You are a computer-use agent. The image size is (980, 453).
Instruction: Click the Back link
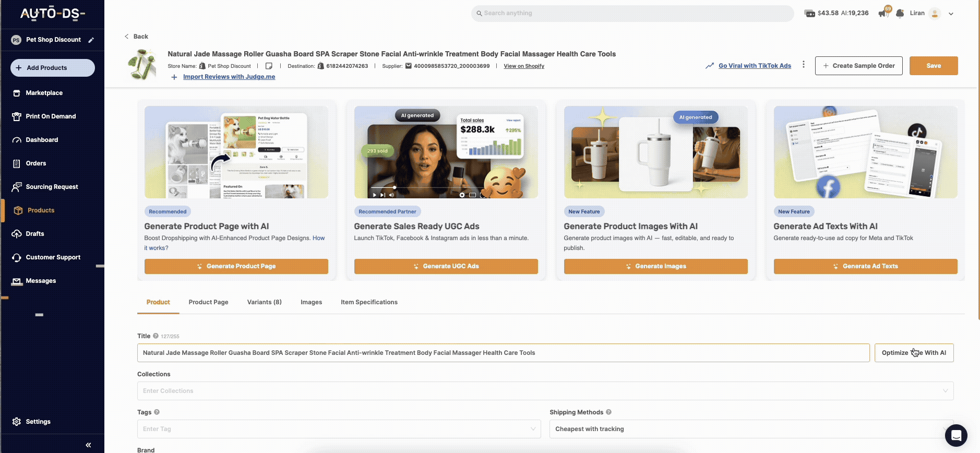point(136,37)
